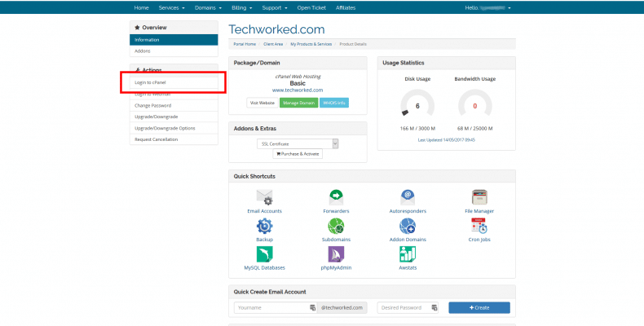Expand the Domains menu

[x=208, y=8]
